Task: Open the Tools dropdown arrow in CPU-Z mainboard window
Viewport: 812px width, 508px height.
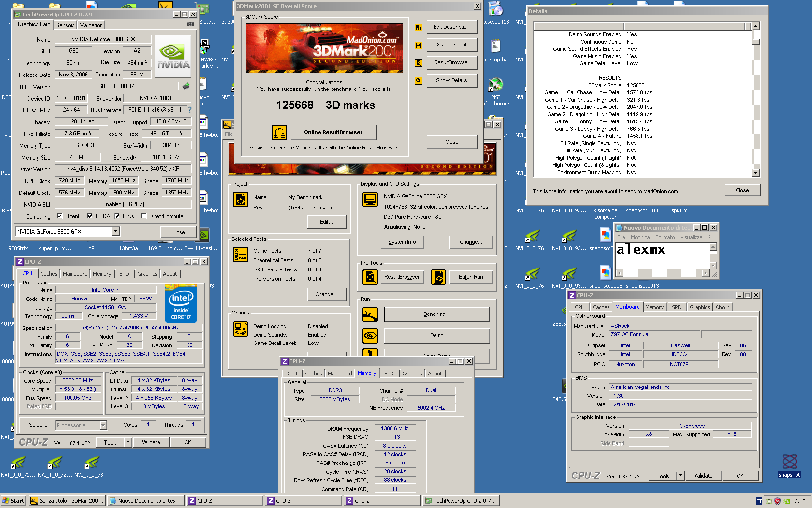Action: point(680,476)
